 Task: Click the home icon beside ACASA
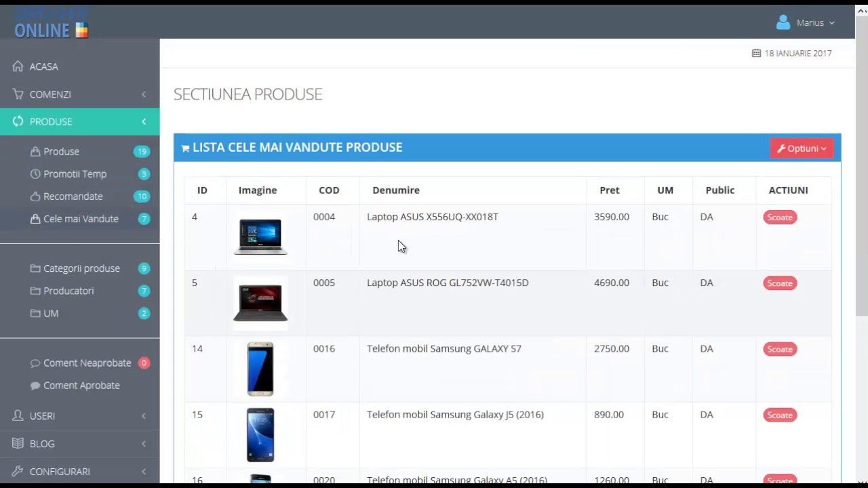click(x=18, y=66)
